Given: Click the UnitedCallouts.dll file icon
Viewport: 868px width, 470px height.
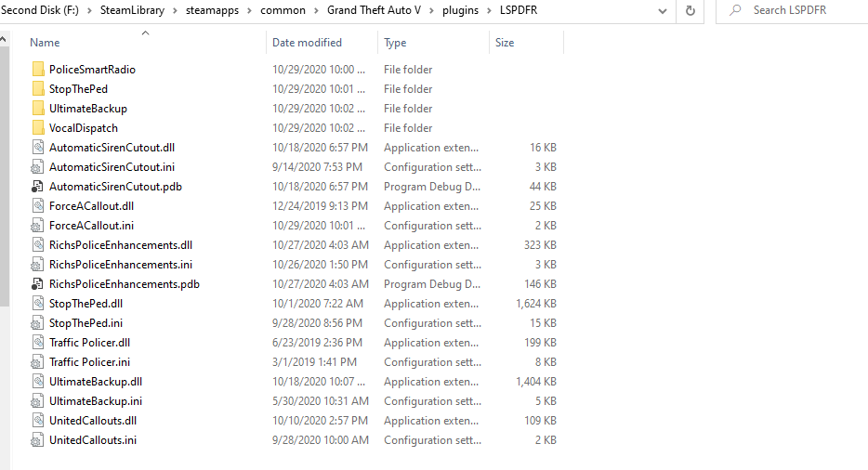Looking at the screenshot, I should (x=38, y=421).
